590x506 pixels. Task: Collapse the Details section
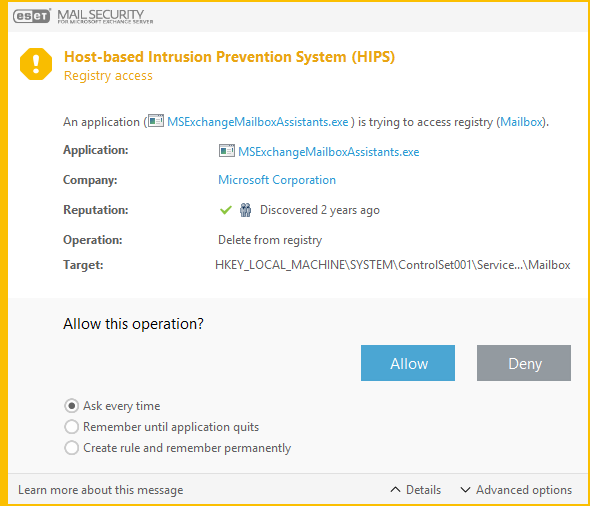416,490
